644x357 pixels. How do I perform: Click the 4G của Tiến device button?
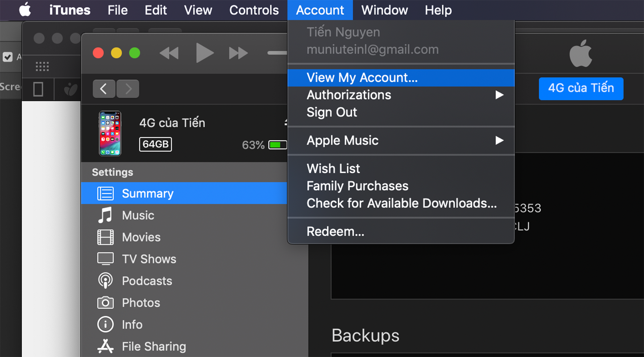coord(581,88)
